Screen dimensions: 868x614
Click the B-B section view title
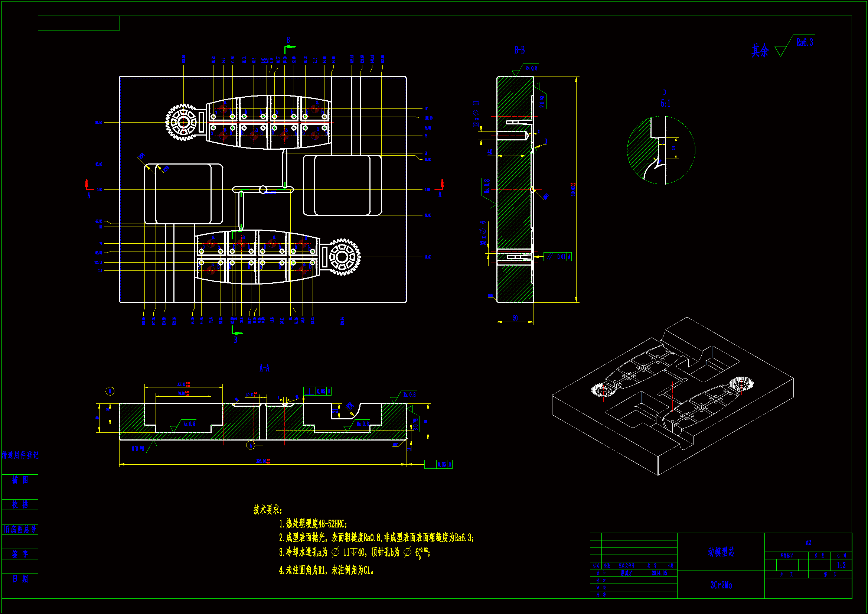pyautogui.click(x=519, y=50)
